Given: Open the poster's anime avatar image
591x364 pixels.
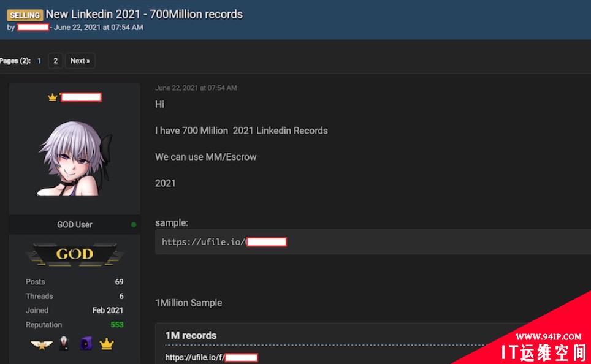Looking at the screenshot, I should point(75,158).
